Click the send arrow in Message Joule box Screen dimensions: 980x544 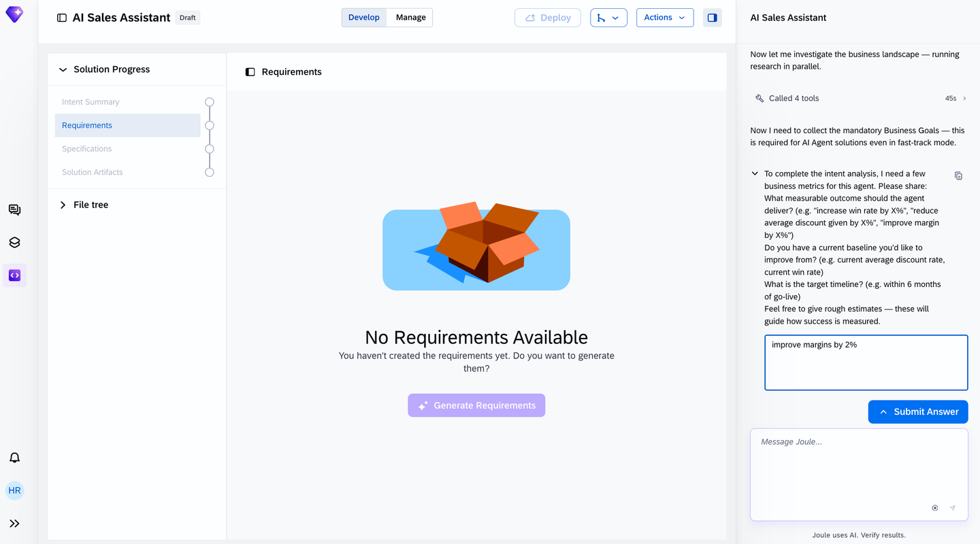953,508
